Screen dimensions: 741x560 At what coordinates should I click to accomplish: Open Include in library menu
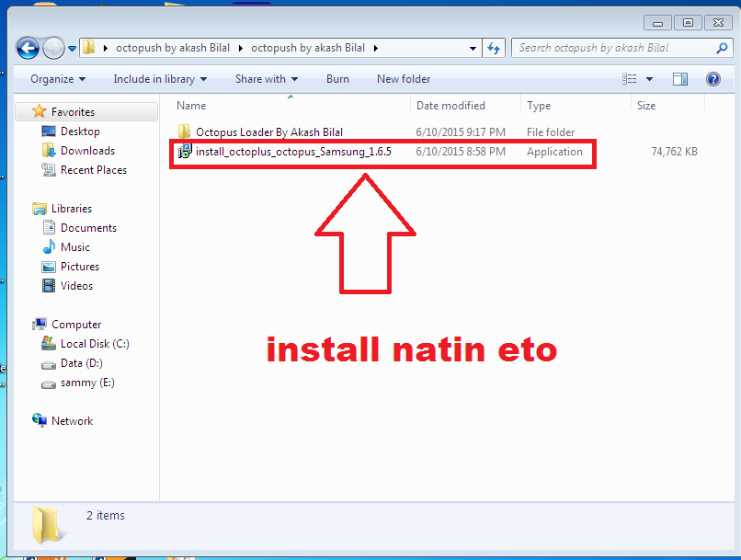[x=160, y=79]
